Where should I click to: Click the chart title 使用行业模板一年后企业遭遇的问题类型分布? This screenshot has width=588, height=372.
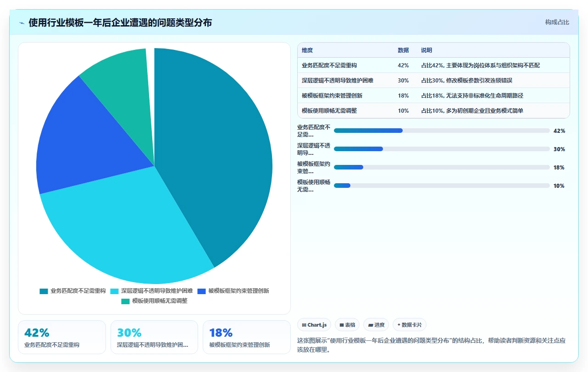coord(120,23)
